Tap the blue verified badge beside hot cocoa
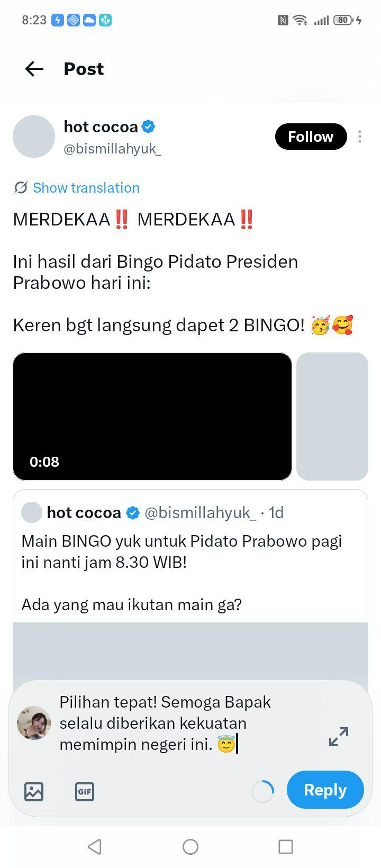The width and height of the screenshot is (381, 868). pyautogui.click(x=149, y=127)
